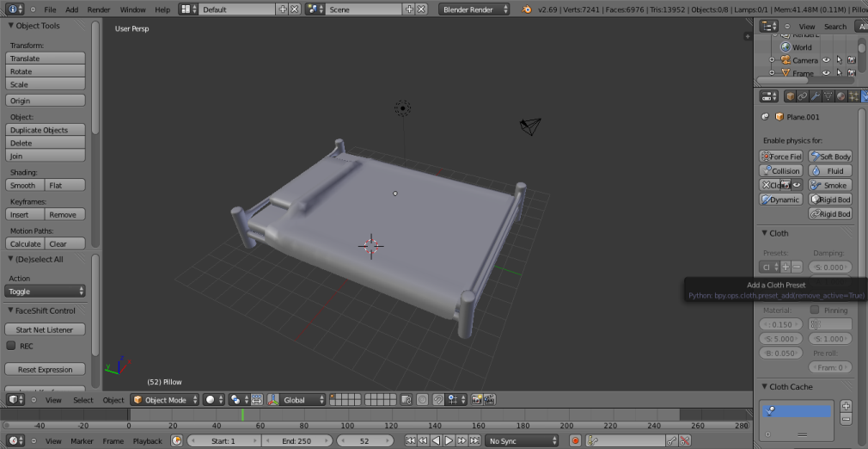Open the Object Constraints chain-link properties tab
868x449 pixels.
tap(803, 95)
